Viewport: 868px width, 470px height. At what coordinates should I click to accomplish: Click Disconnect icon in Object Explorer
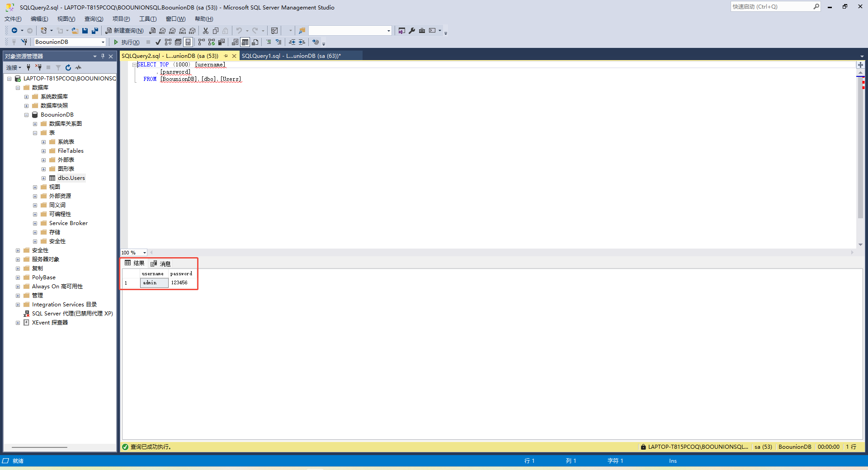point(38,67)
